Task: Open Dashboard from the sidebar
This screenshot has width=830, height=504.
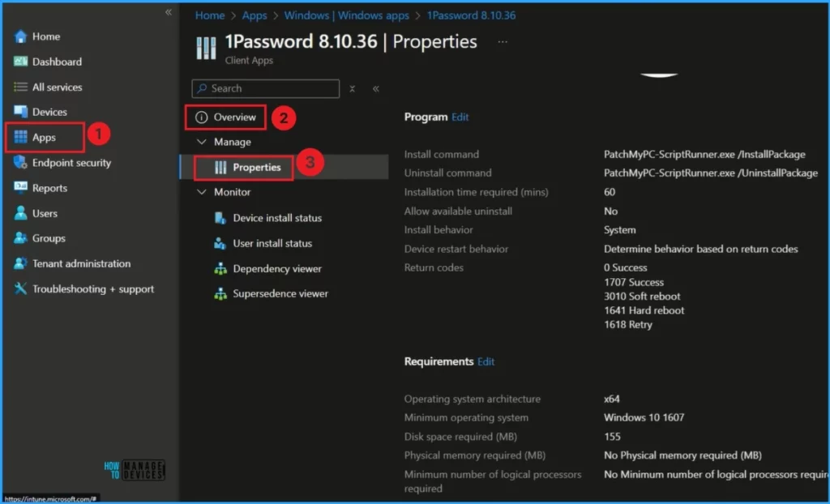Action: [58, 62]
